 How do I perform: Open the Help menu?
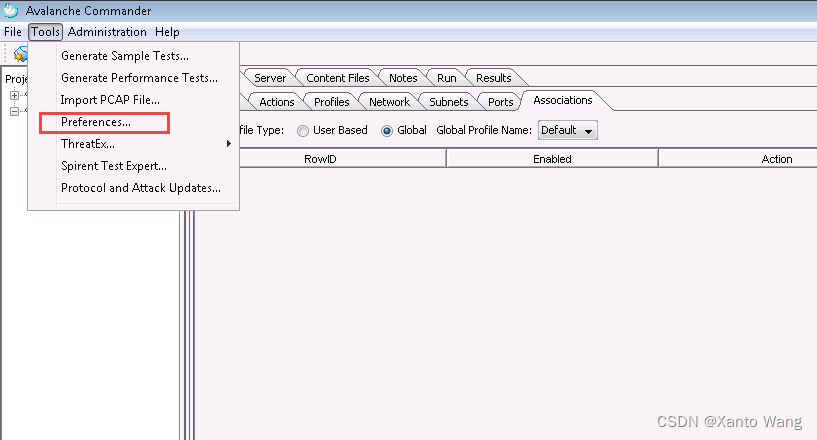(x=167, y=32)
